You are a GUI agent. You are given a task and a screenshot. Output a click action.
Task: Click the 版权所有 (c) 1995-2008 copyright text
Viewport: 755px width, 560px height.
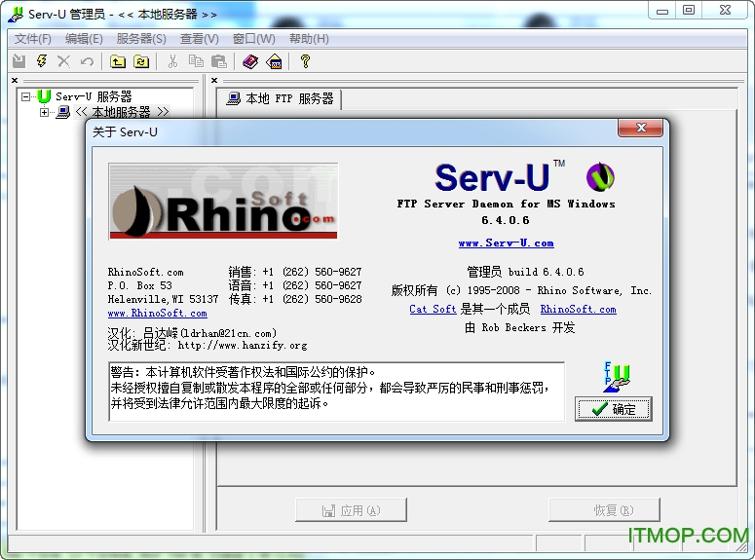(521, 290)
